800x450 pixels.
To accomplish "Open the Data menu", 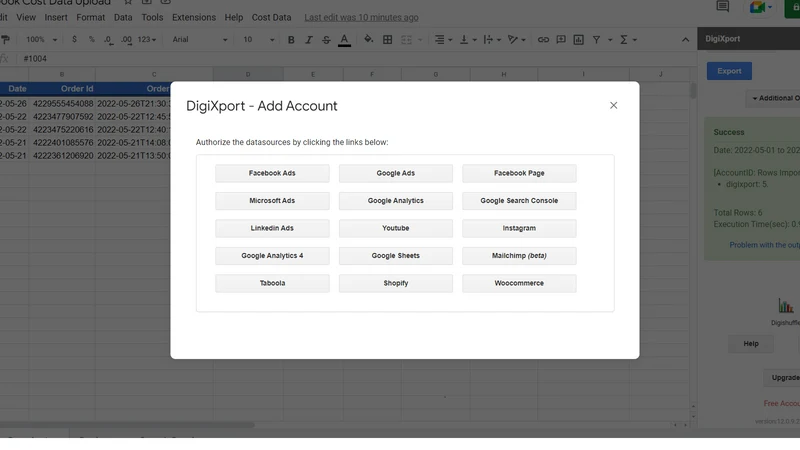I will coord(123,17).
